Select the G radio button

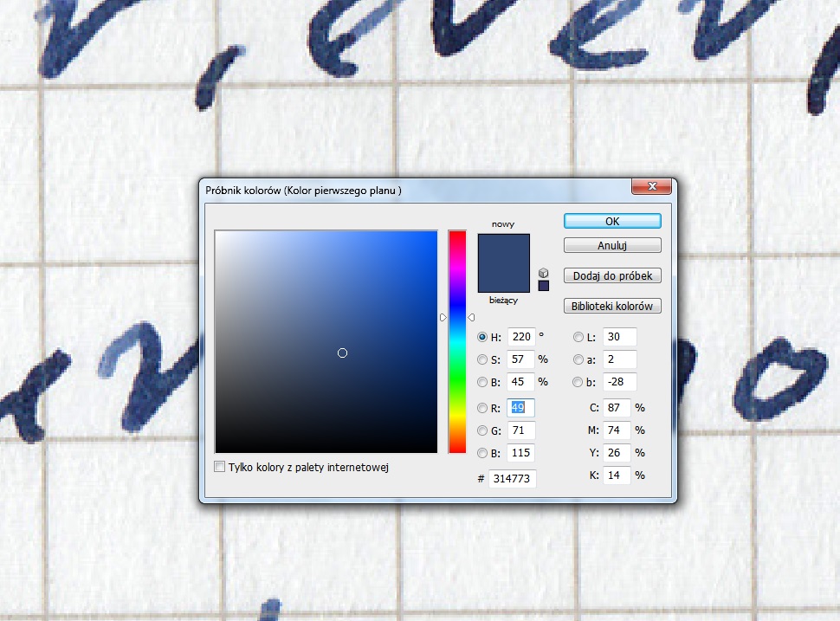pos(482,430)
